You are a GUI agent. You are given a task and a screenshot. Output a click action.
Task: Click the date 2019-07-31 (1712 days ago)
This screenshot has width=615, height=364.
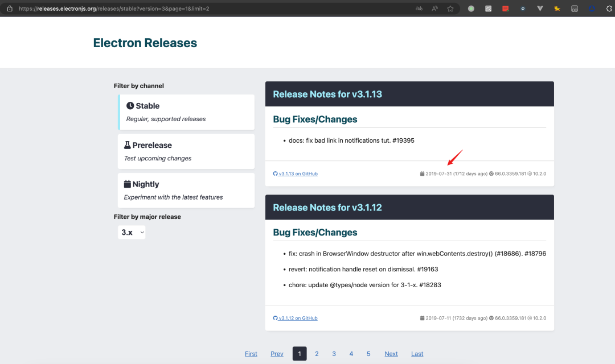point(457,173)
